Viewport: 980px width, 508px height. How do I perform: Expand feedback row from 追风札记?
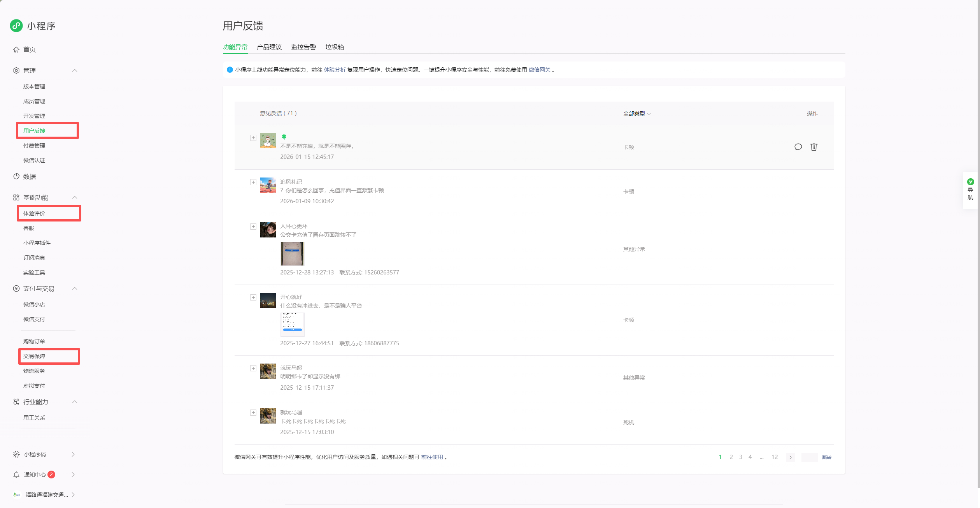click(253, 182)
